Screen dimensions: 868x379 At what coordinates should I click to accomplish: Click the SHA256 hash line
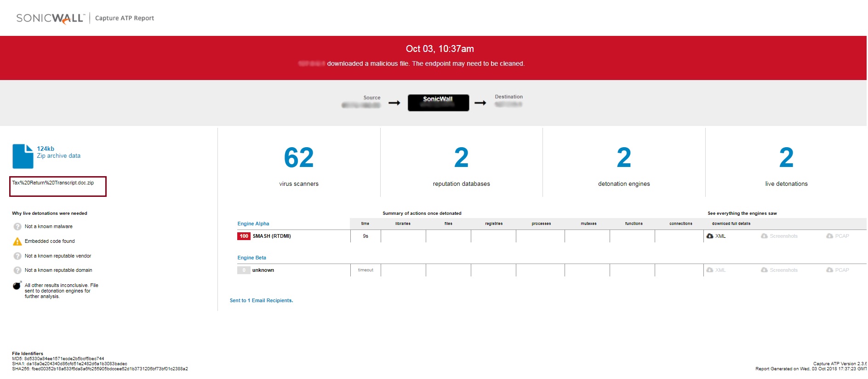(100, 369)
